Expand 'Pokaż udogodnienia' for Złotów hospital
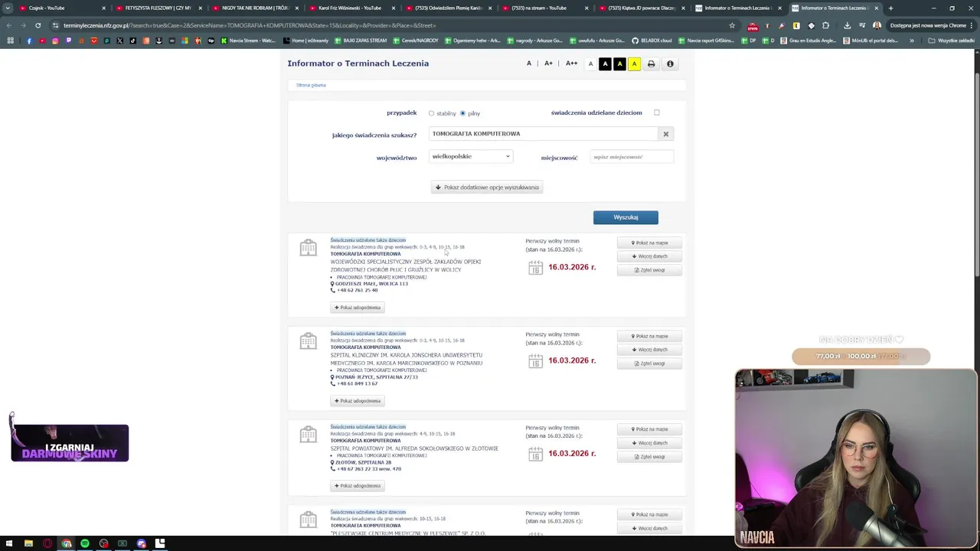The image size is (980, 551). point(358,486)
